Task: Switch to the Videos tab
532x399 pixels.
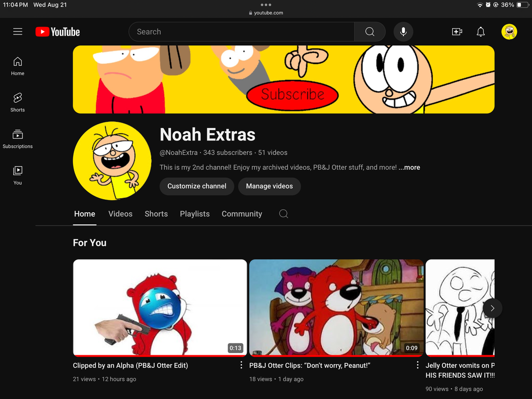Action: click(x=121, y=214)
